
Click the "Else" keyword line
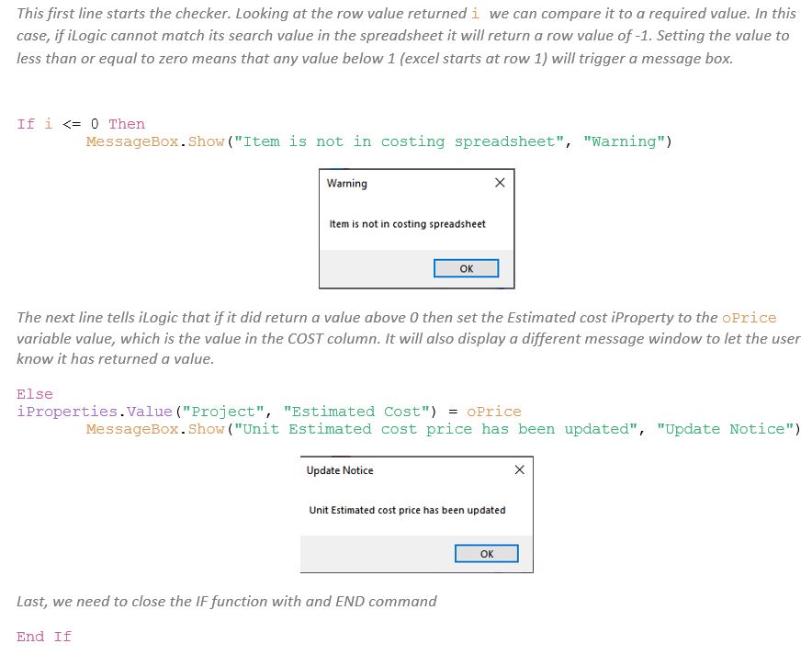click(35, 394)
